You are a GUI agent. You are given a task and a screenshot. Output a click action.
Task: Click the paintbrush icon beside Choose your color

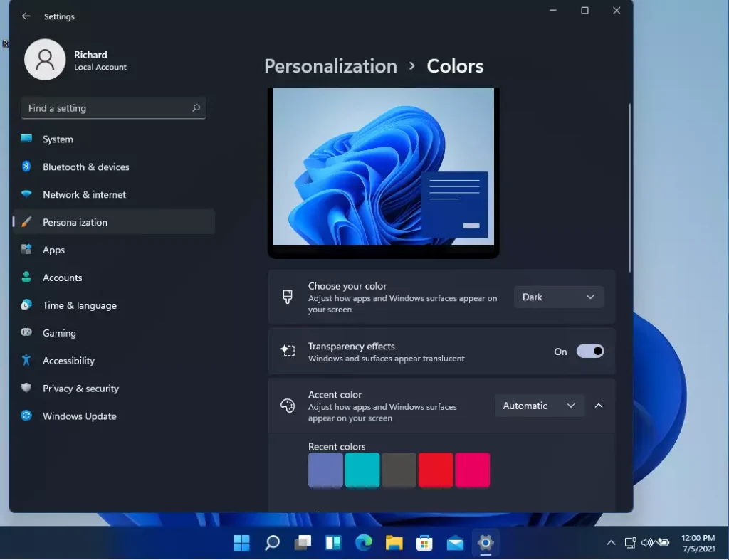288,297
